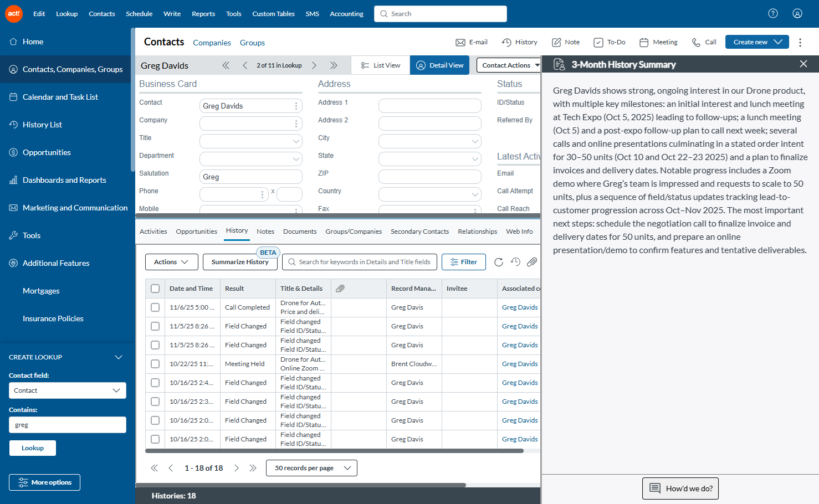
Task: Go to the previous contact record arrow
Action: click(x=245, y=65)
